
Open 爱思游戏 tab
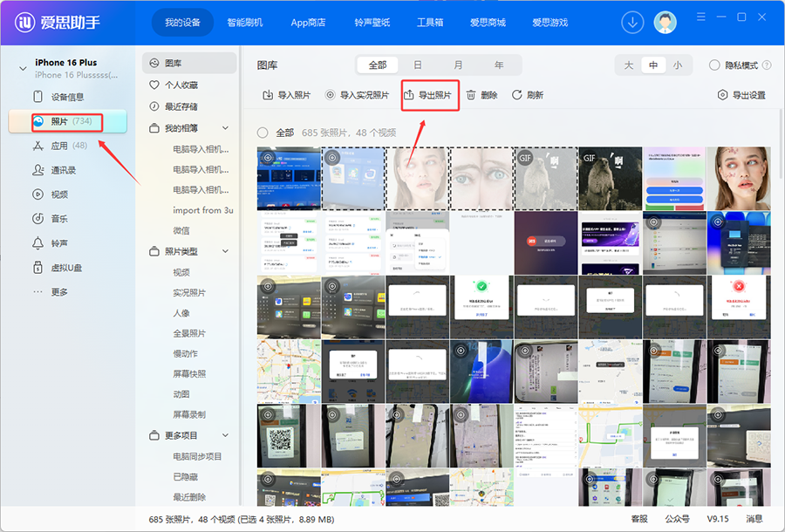pos(549,23)
